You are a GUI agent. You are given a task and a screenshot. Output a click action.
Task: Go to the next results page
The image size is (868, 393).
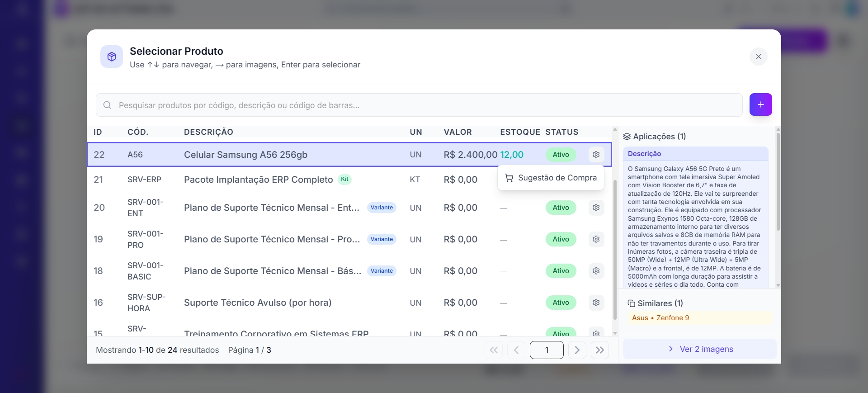tap(577, 350)
